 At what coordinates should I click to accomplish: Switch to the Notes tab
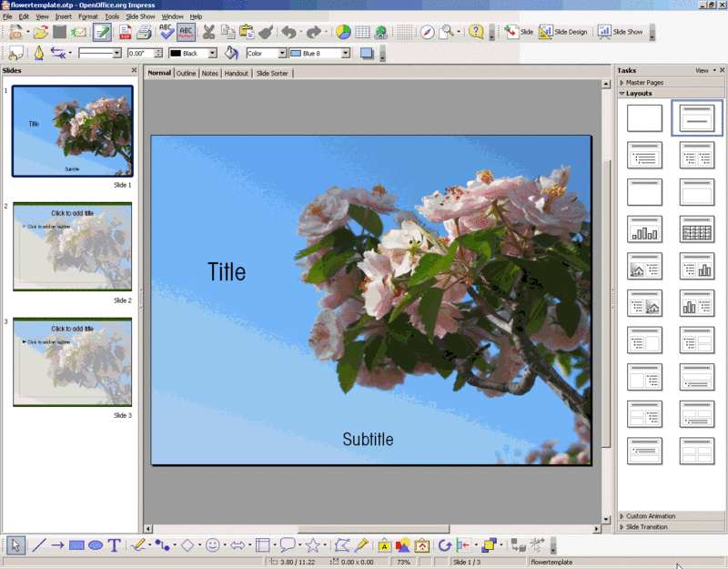click(210, 74)
